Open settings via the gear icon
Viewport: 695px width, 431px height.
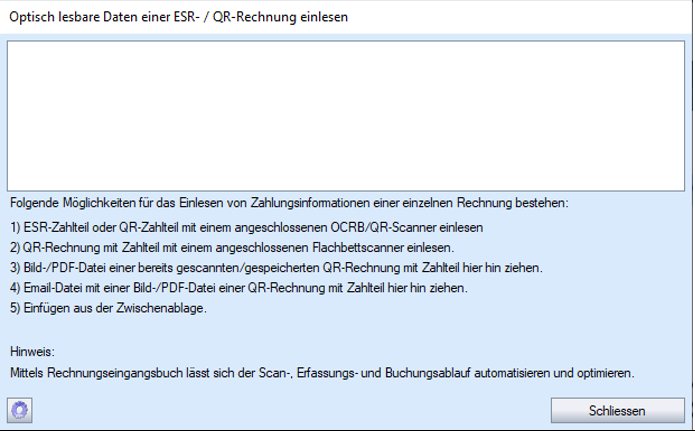click(x=20, y=410)
